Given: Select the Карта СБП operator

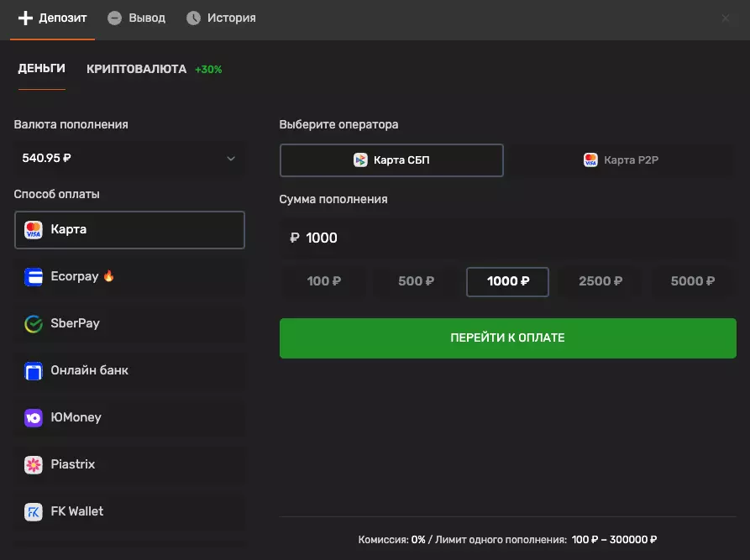Looking at the screenshot, I should (x=391, y=160).
